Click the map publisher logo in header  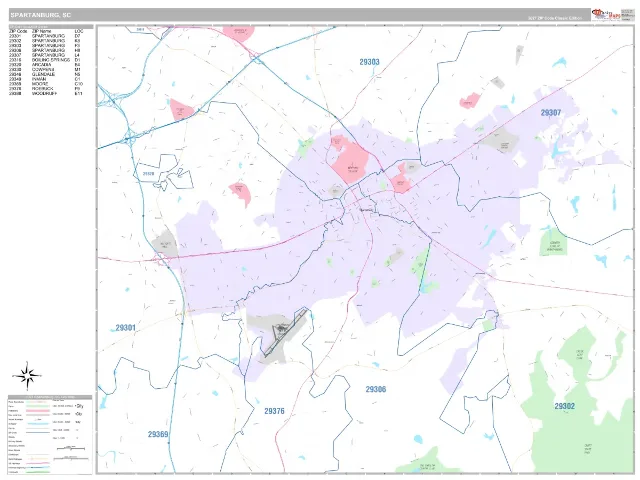click(x=606, y=15)
